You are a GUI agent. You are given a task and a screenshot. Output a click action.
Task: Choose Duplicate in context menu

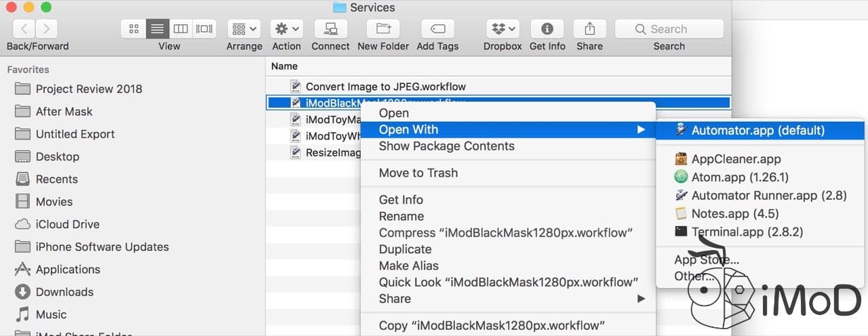point(507,249)
